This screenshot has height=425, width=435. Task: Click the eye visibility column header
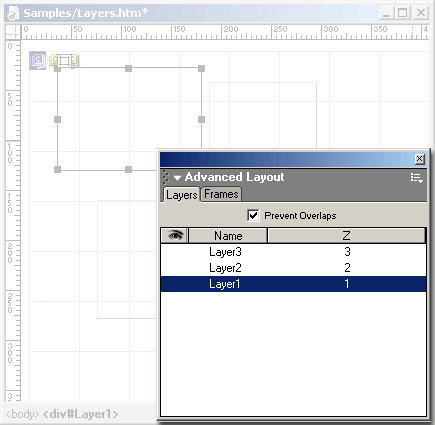pos(175,236)
